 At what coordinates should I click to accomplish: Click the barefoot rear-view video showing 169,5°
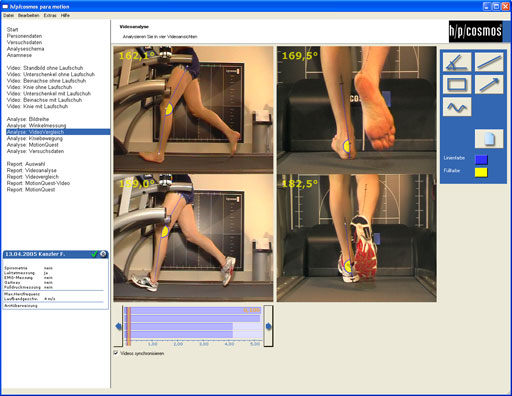(356, 110)
